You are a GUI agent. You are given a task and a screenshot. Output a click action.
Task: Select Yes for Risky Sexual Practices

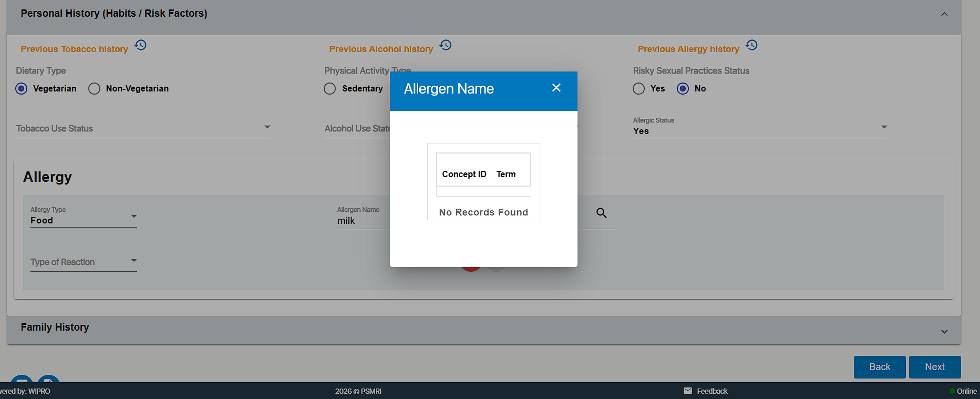pos(638,89)
